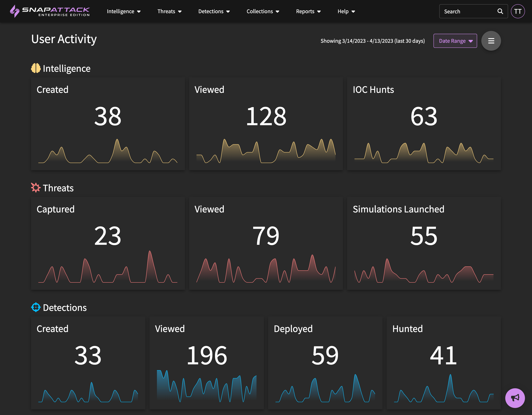Click the Intelligence brain icon
The width and height of the screenshot is (532, 415).
click(x=36, y=68)
